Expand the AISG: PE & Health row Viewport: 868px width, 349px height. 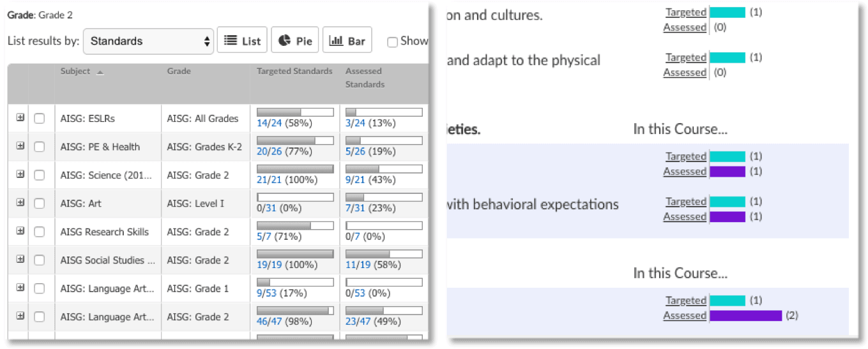click(20, 146)
